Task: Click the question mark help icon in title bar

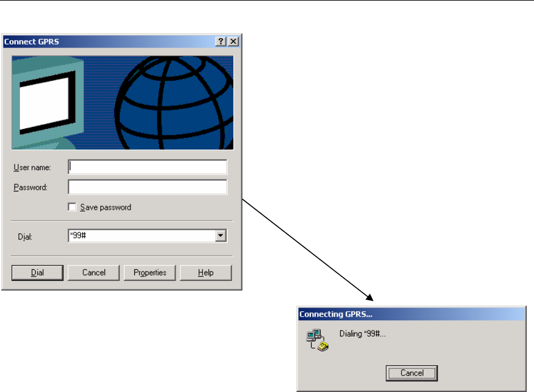Action: click(x=221, y=41)
